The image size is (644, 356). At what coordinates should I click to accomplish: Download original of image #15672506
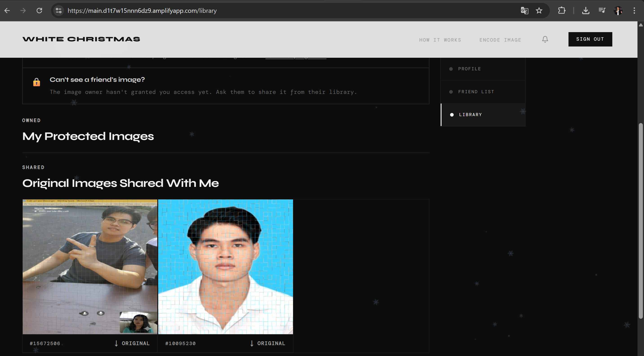coord(132,343)
